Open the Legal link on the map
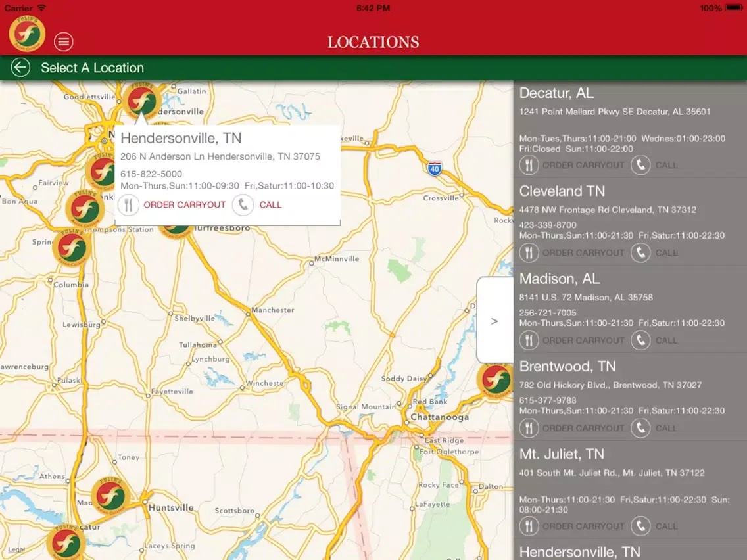Screen dimensions: 747x560 point(16,549)
